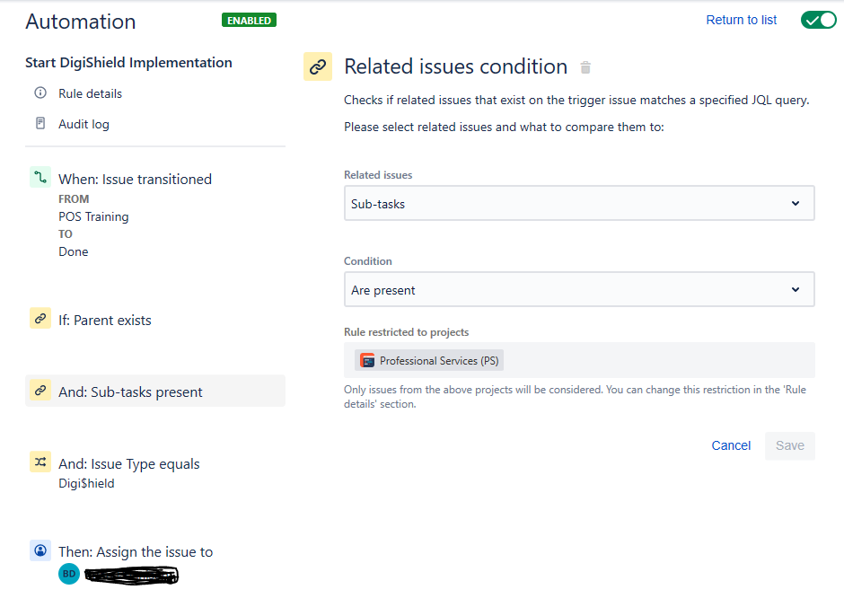The width and height of the screenshot is (844, 616).
Task: Click the Rule details info icon
Action: pyautogui.click(x=40, y=92)
